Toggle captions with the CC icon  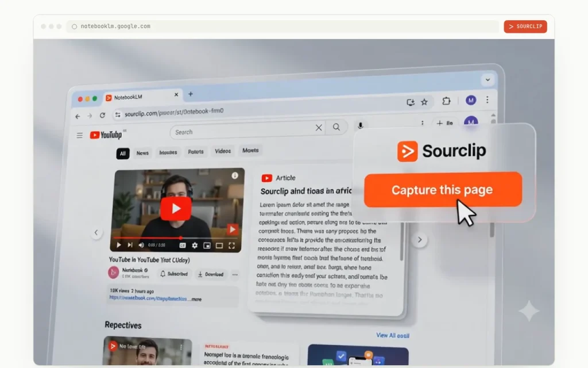(183, 246)
